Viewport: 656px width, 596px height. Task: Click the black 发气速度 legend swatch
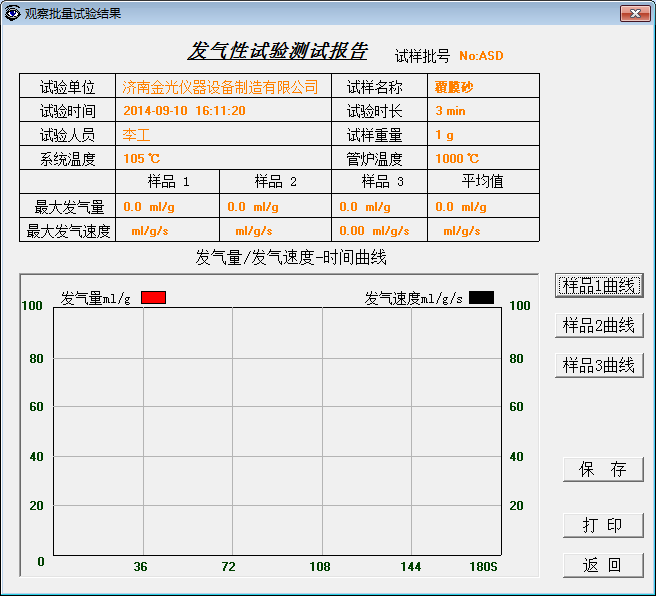481,298
